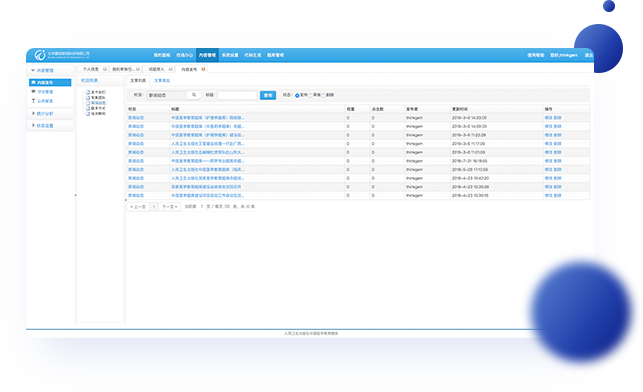Screen dimensions: 643x392
Task: Click the 标题 text input field
Action: (237, 95)
